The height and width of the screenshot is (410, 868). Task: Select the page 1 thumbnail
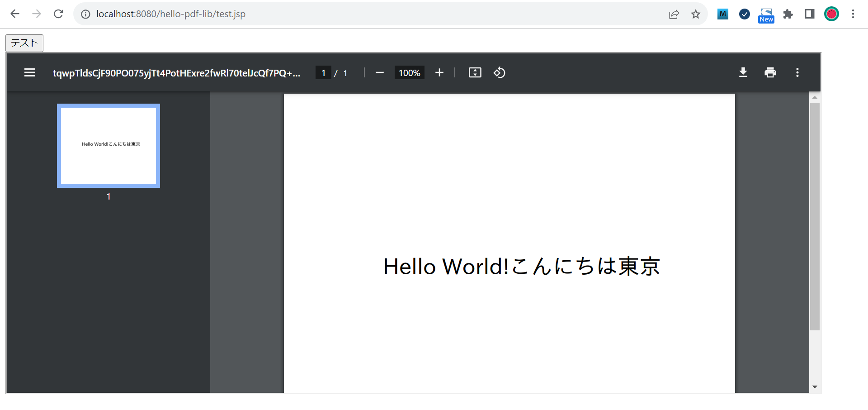[x=108, y=146]
